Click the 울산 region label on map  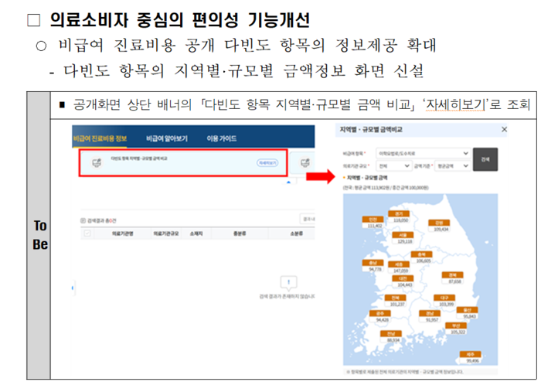[x=467, y=310]
